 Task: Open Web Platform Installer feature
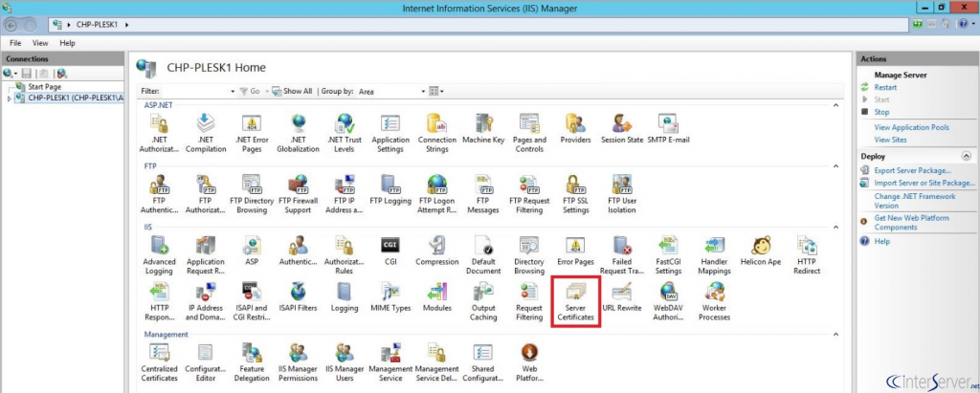click(x=529, y=363)
